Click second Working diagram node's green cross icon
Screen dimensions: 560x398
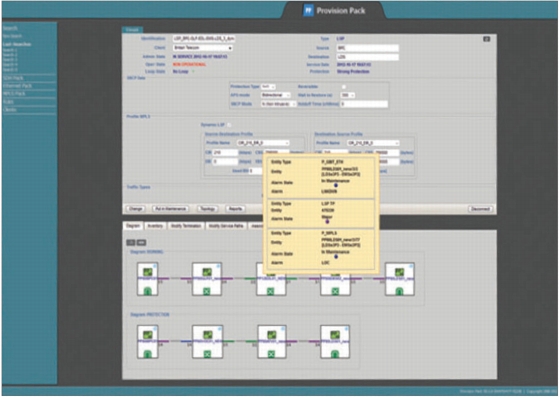pos(206,291)
